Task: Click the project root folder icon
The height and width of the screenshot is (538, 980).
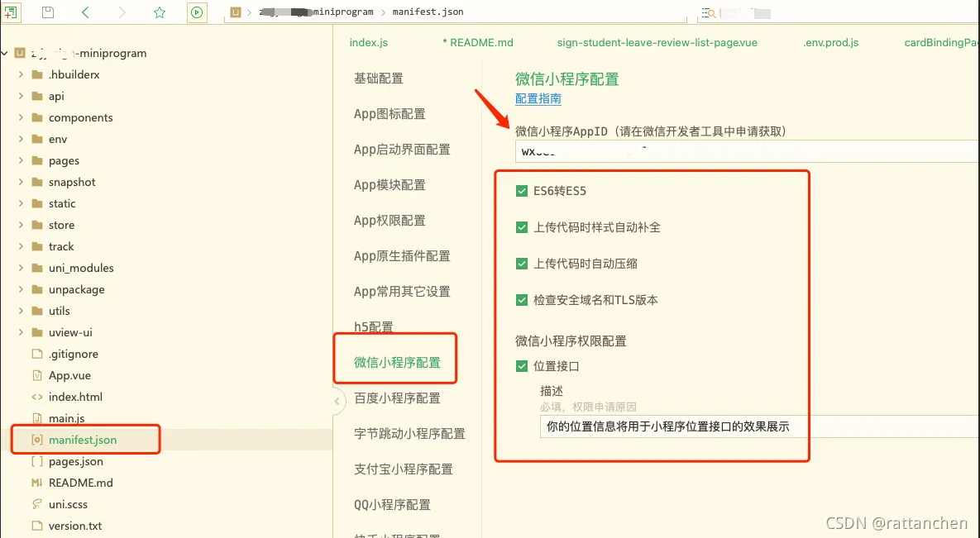Action: (x=20, y=53)
